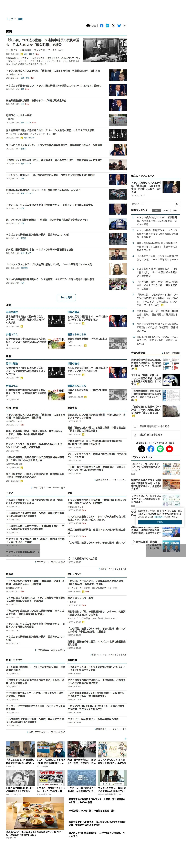Open 朝鮮半島のニュースをもっと見る
The height and width of the screenshot is (868, 186).
[110, 480]
